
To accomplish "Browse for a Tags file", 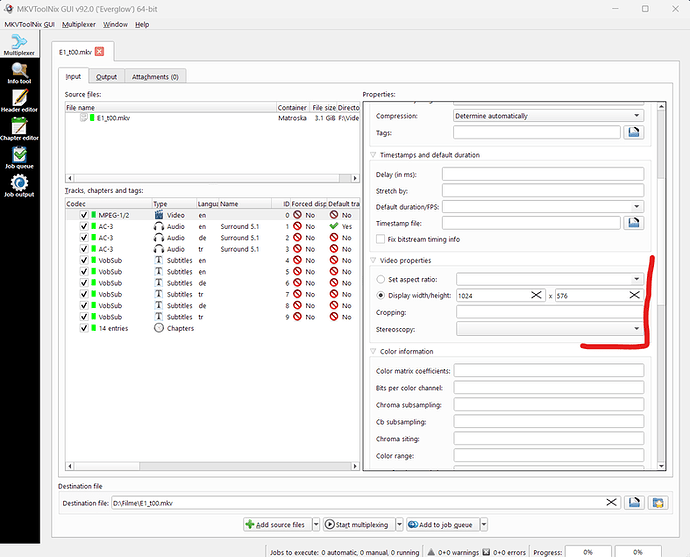I will coord(634,132).
